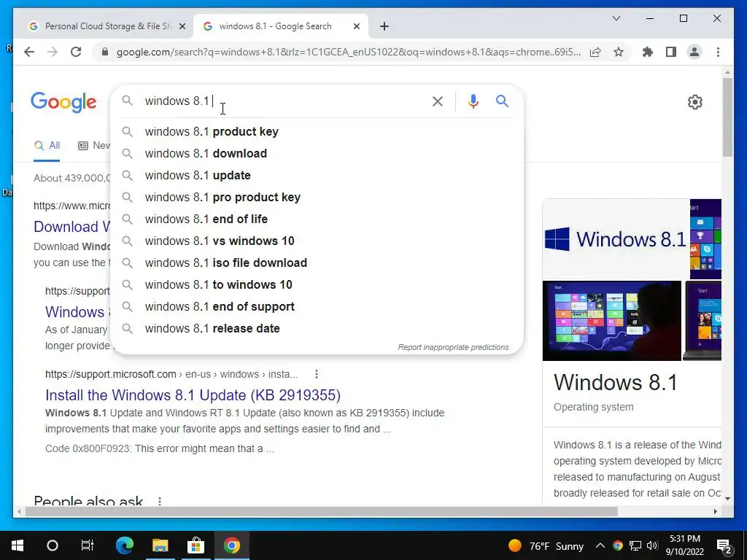Open the site information lock icon
The image size is (747, 560).
(105, 52)
